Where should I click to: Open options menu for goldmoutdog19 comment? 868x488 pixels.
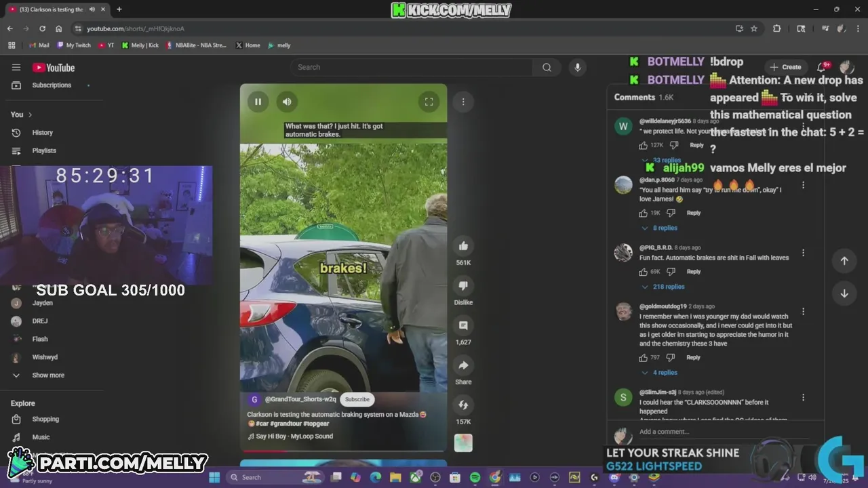pos(804,312)
